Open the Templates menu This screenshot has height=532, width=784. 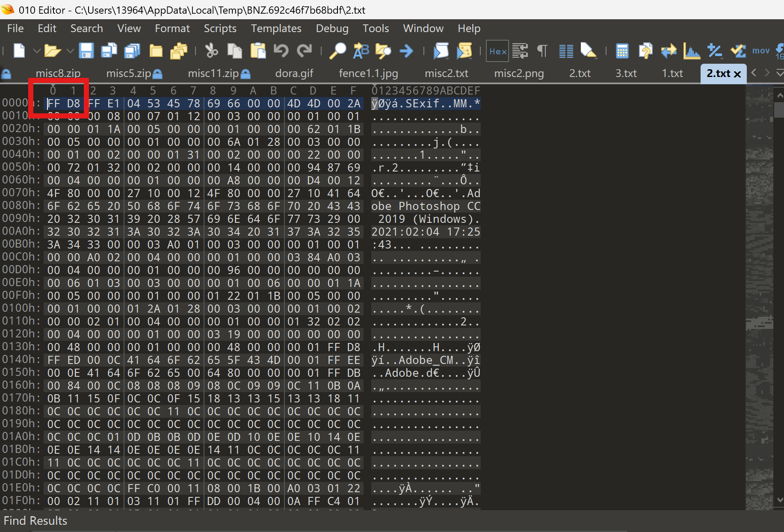pos(276,28)
